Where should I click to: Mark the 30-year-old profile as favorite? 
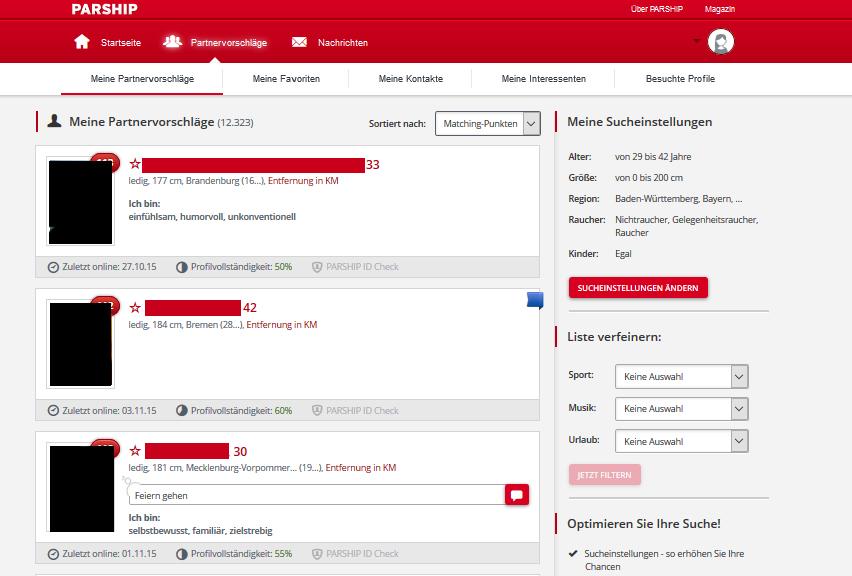135,451
